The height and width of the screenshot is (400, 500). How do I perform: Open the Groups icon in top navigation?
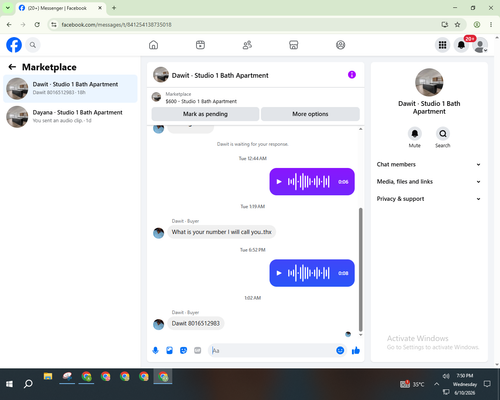point(340,45)
